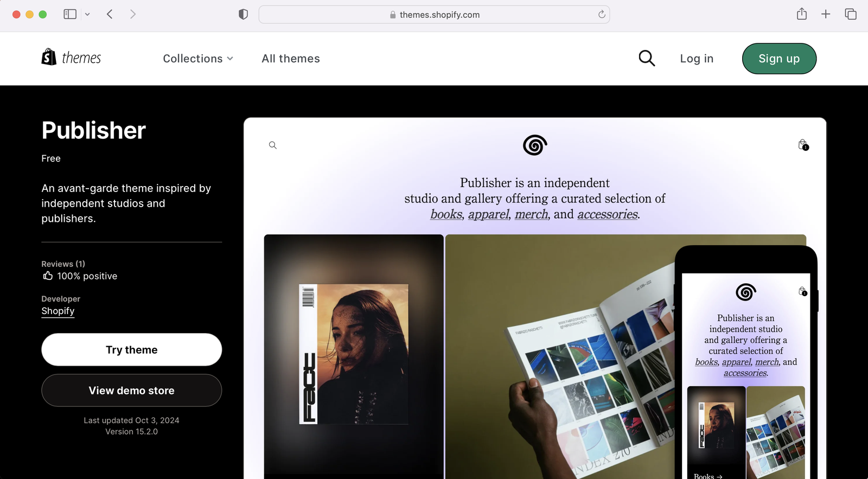
Task: Click the Free price label
Action: [x=51, y=158]
